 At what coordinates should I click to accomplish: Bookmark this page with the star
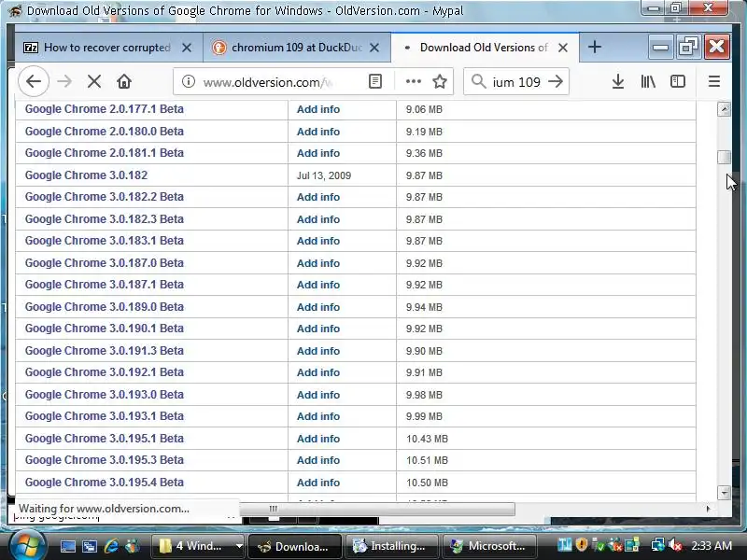440,81
